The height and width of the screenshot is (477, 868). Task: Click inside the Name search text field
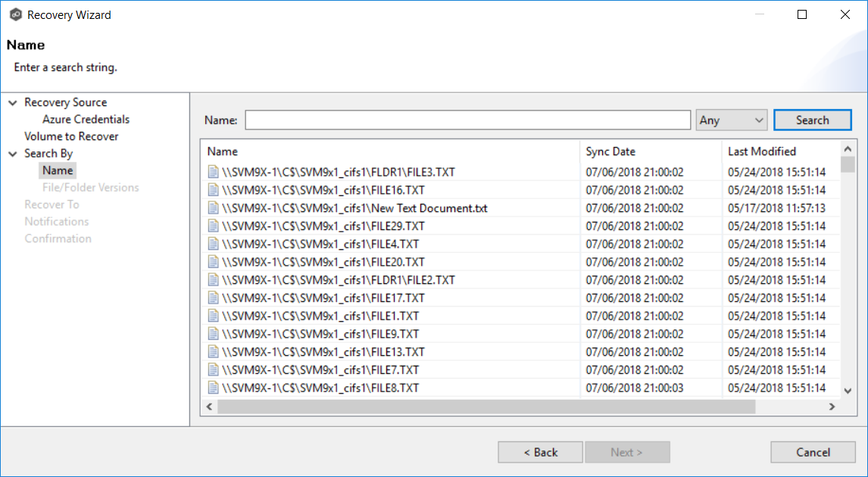tap(467, 120)
